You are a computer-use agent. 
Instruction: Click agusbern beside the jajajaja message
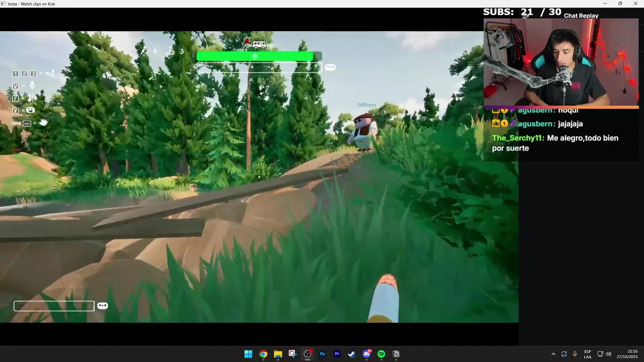coord(536,124)
